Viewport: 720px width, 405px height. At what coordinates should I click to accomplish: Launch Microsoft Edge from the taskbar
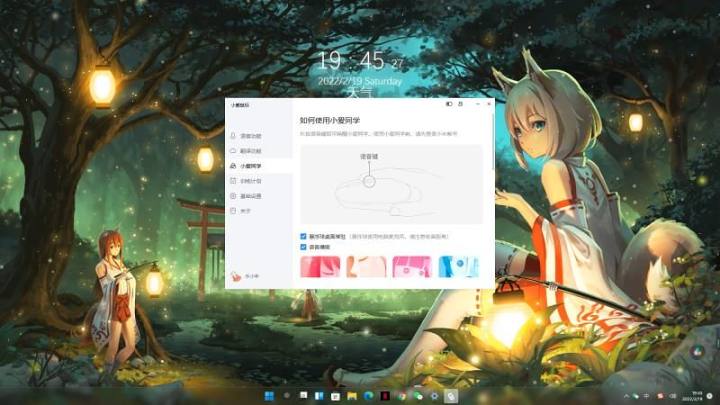click(369, 396)
